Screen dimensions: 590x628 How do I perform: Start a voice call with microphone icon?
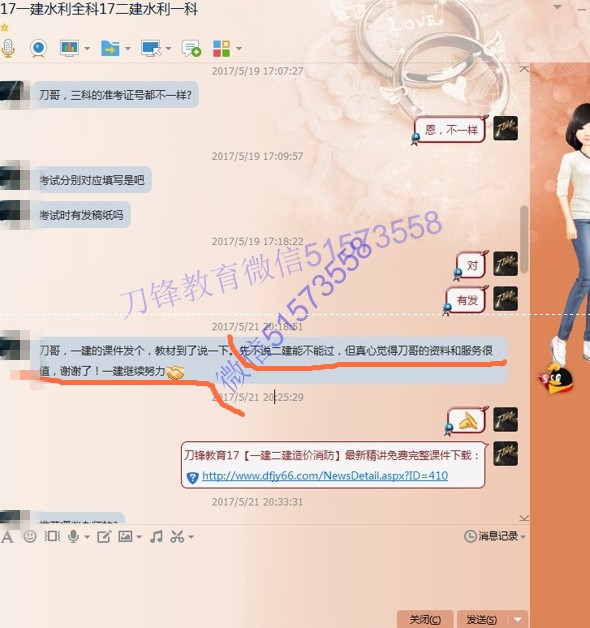(x=8, y=48)
